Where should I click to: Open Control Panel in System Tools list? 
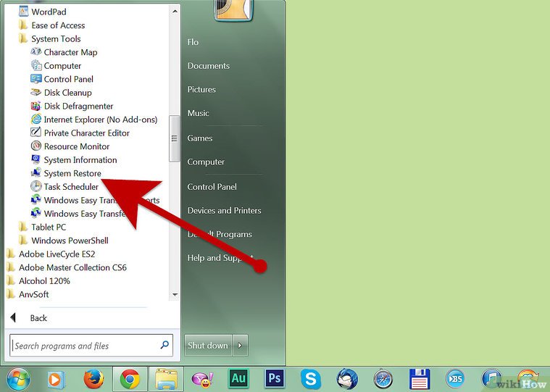(62, 79)
